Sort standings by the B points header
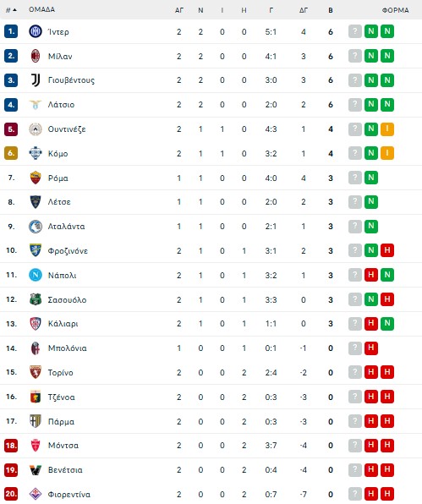422x504 pixels. coord(331,10)
